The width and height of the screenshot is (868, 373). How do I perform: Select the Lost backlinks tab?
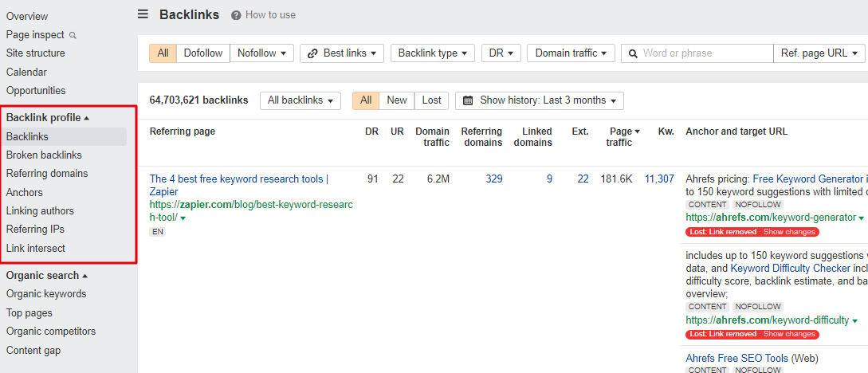point(432,100)
